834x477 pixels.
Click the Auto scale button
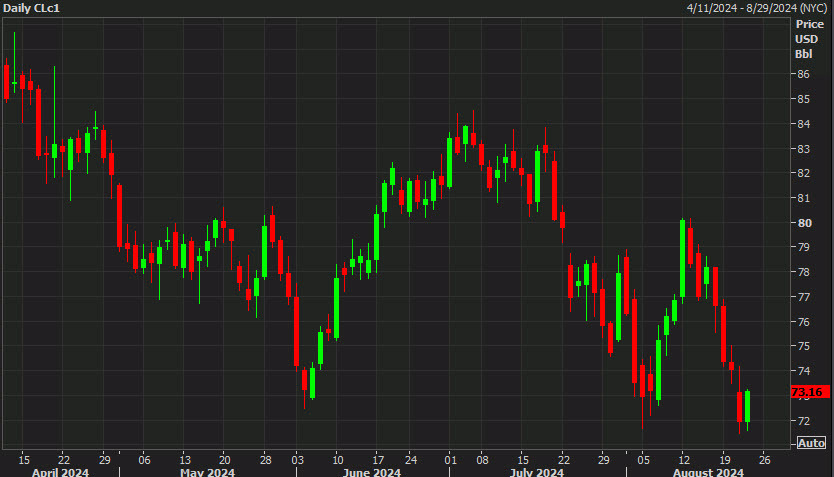(811, 443)
